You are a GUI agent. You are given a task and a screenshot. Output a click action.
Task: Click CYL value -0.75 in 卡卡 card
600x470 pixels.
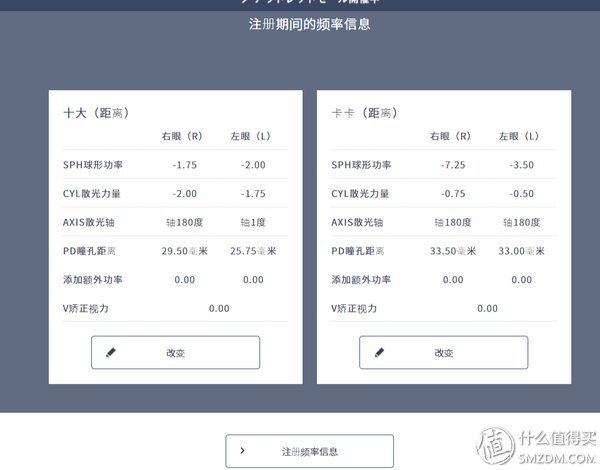[x=453, y=194]
